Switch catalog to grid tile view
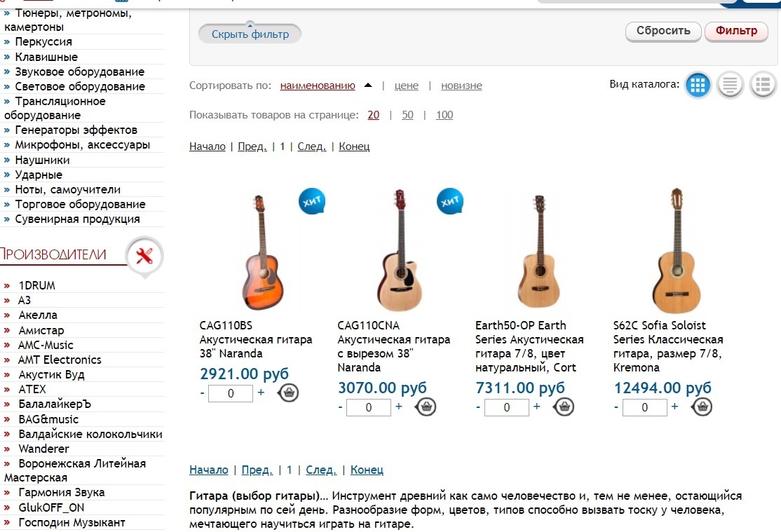The image size is (781, 532). click(x=697, y=86)
